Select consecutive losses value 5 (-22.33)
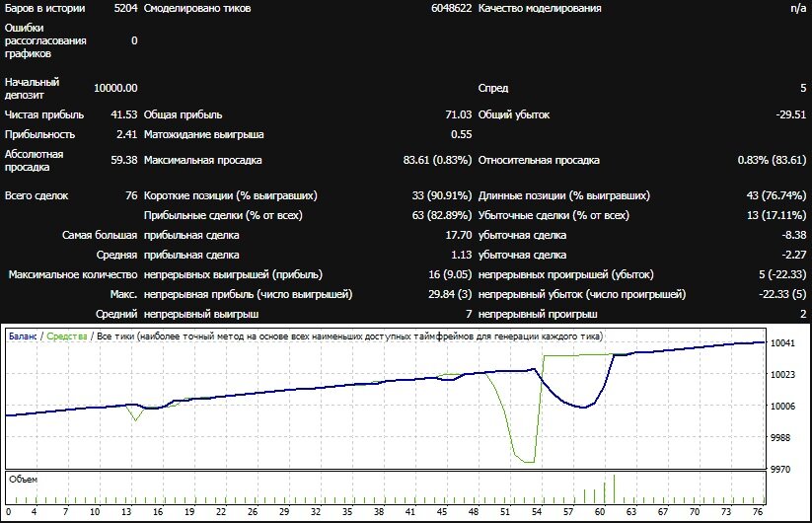 pos(782,274)
